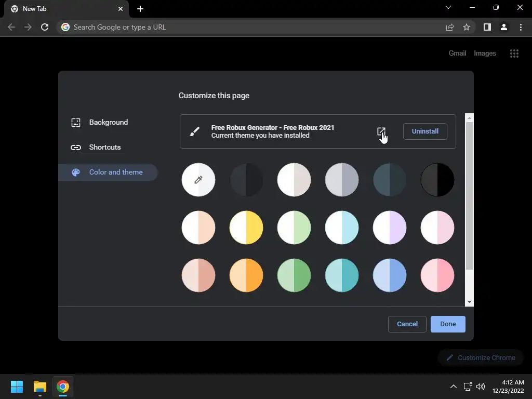The width and height of the screenshot is (532, 399).
Task: Choose the medium green color swatch
Action: tap(294, 275)
